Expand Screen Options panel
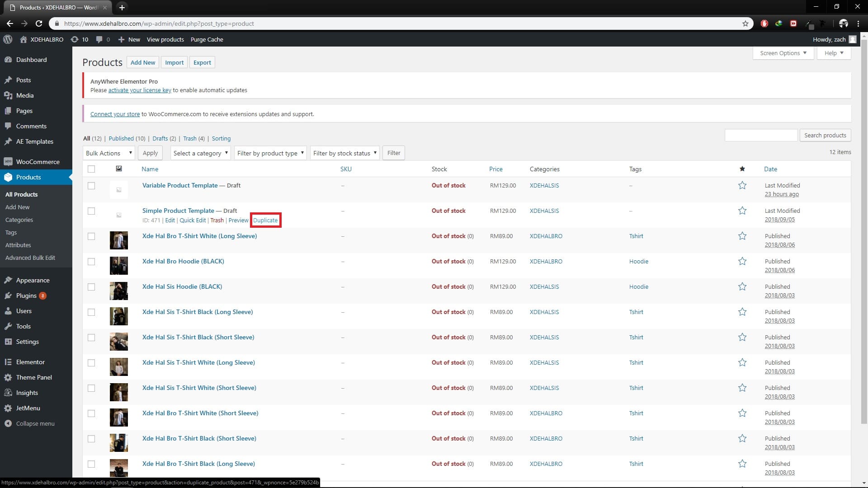This screenshot has width=868, height=488. click(x=783, y=53)
